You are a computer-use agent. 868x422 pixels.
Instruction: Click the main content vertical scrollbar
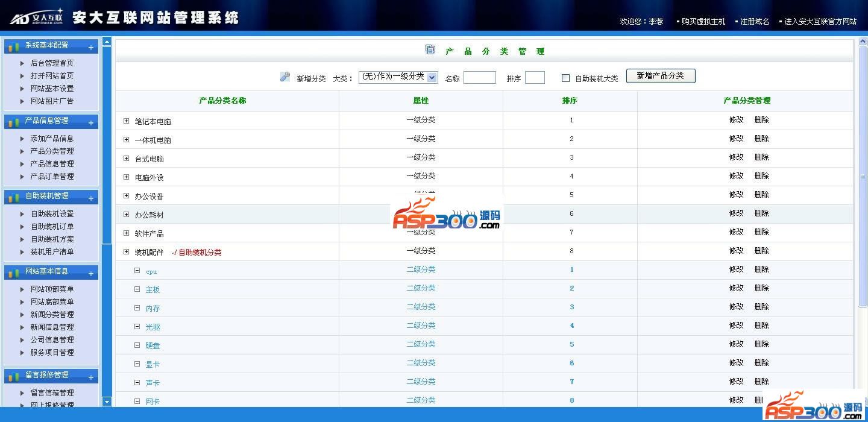tap(862, 181)
